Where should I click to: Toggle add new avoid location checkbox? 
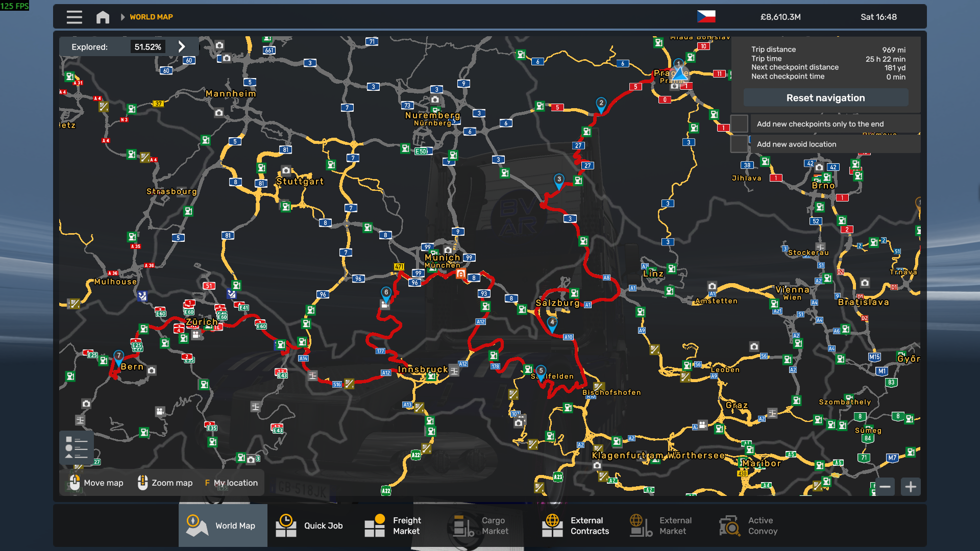coord(739,144)
